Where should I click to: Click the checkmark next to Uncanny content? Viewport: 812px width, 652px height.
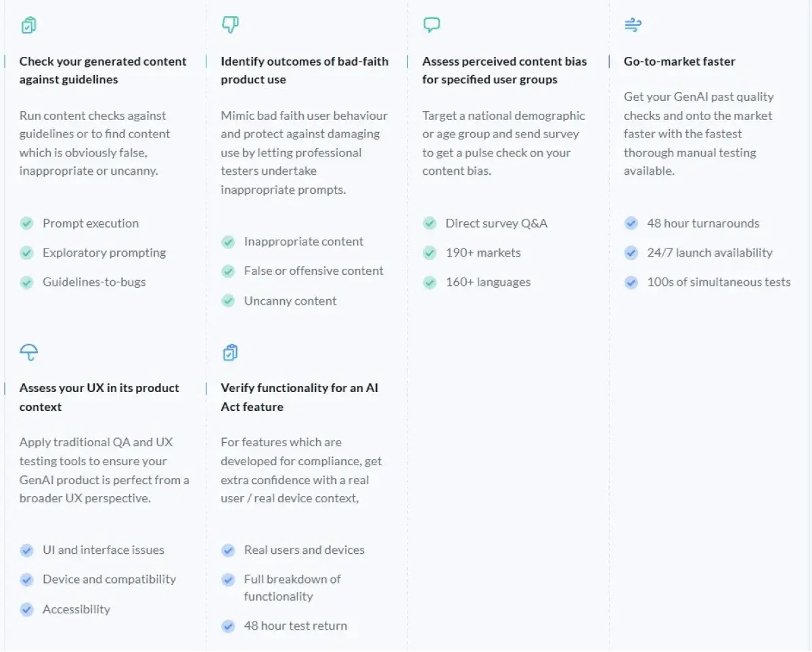228,301
